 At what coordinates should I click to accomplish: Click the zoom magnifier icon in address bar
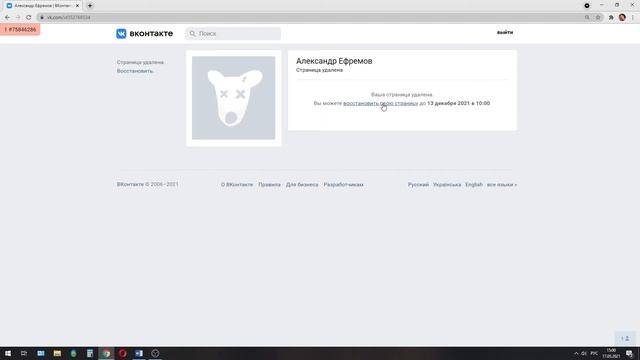tap(587, 18)
